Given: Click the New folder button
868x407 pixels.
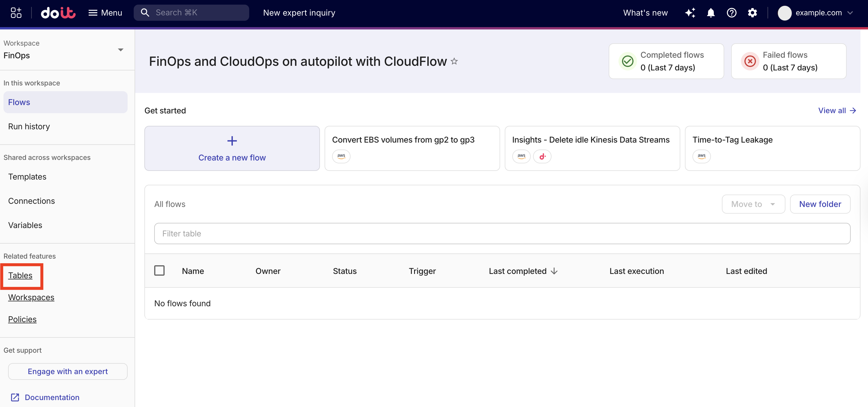Looking at the screenshot, I should [x=820, y=204].
